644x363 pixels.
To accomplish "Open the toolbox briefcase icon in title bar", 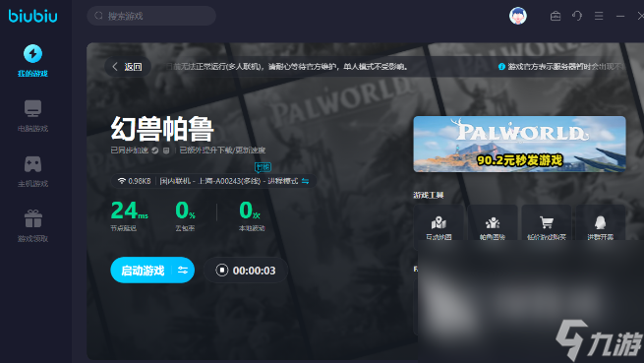I will click(556, 16).
